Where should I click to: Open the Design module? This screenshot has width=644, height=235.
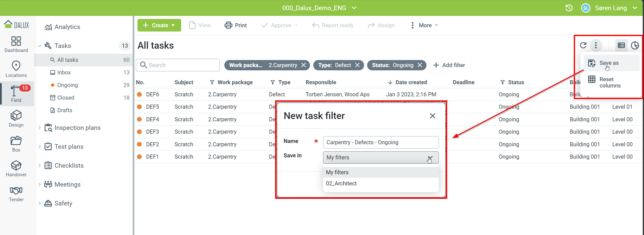[x=16, y=119]
